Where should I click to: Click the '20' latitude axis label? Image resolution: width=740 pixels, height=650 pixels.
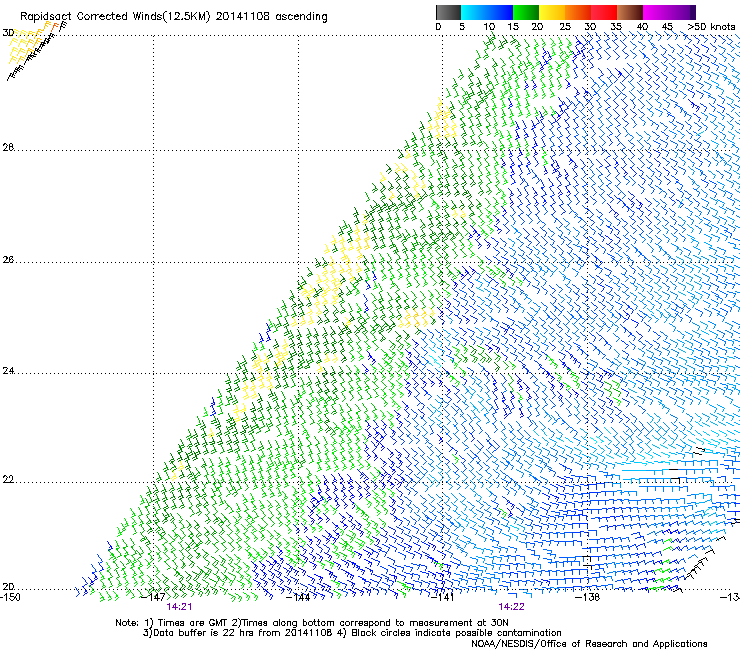pyautogui.click(x=8, y=587)
